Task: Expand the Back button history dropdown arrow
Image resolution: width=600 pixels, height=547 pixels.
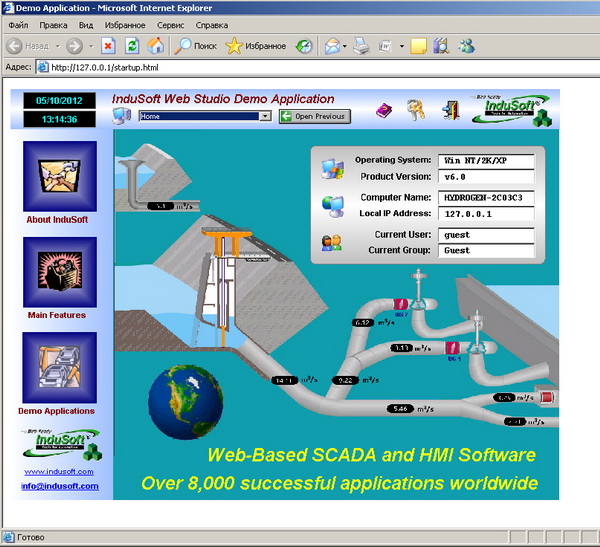Action: click(x=58, y=46)
